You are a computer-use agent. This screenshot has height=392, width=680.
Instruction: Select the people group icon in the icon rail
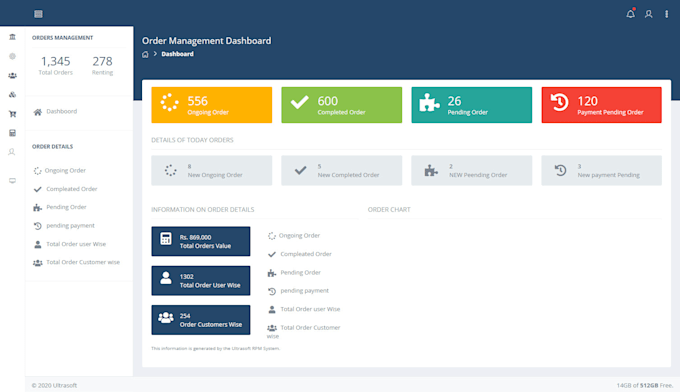point(12,75)
